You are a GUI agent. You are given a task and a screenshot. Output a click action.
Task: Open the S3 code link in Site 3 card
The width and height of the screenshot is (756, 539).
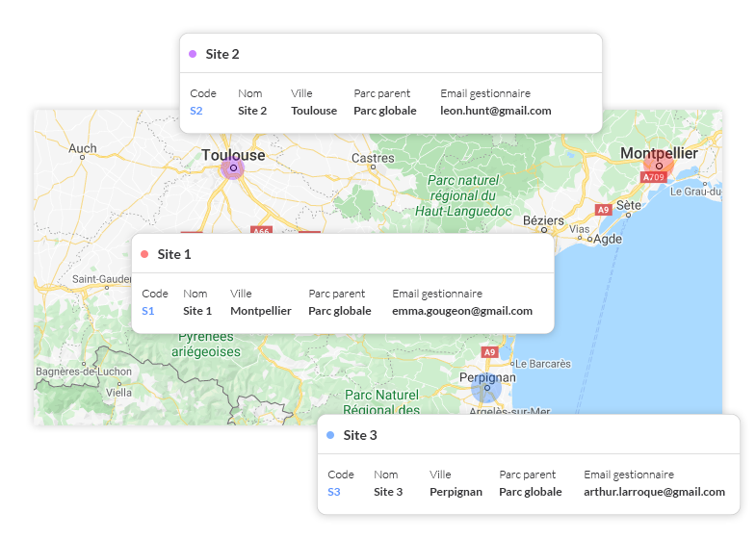click(334, 492)
